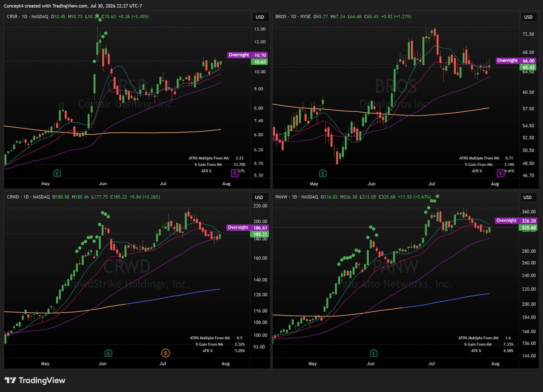Click the purple 66.00 overnight price tag
This screenshot has height=392, width=543.
click(528, 61)
